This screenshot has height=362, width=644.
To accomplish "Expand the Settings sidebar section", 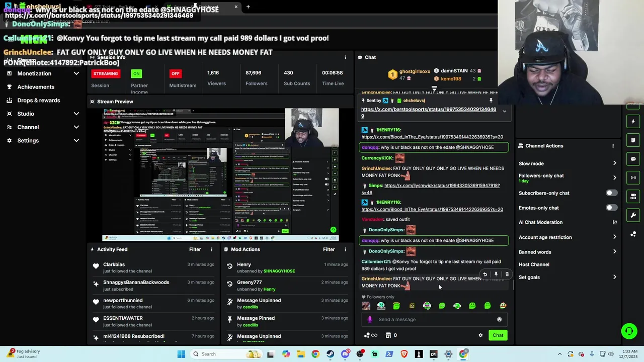I will 43,141.
